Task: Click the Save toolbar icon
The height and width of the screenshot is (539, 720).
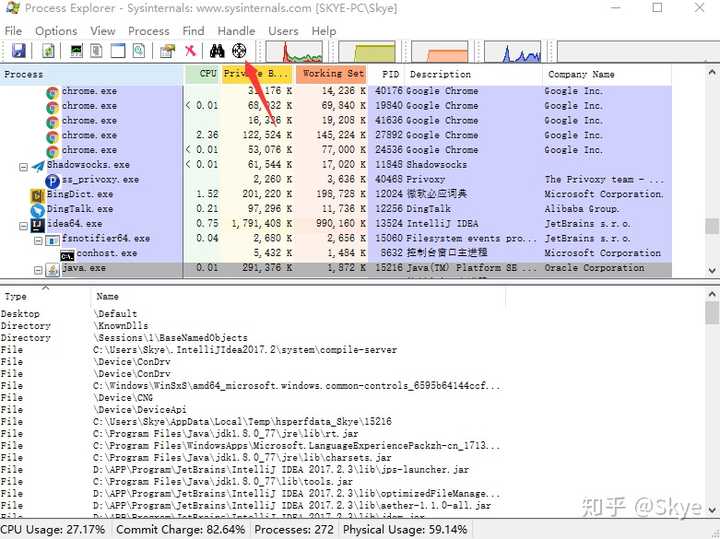Action: pos(18,51)
